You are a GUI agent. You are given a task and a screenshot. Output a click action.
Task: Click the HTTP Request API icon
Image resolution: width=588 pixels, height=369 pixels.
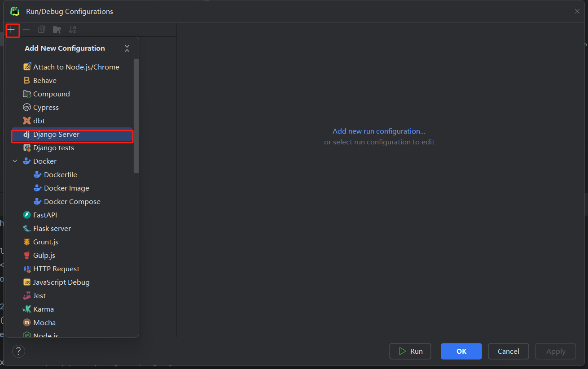point(27,269)
